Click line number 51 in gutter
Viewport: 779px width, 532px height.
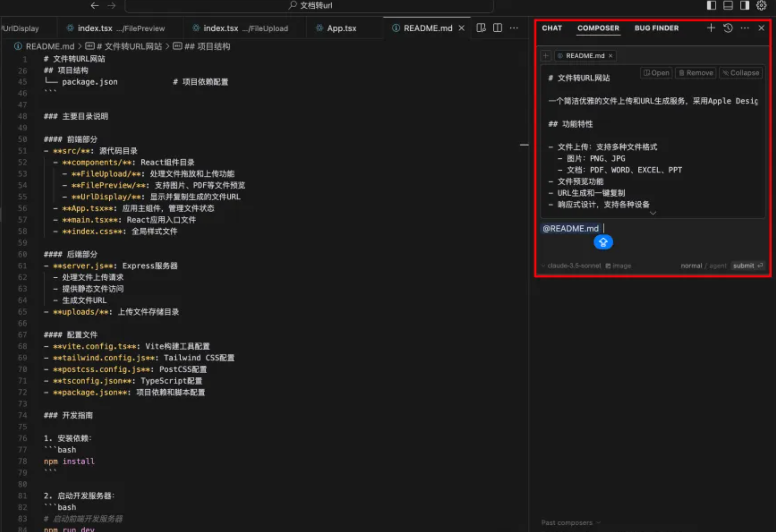(x=22, y=151)
